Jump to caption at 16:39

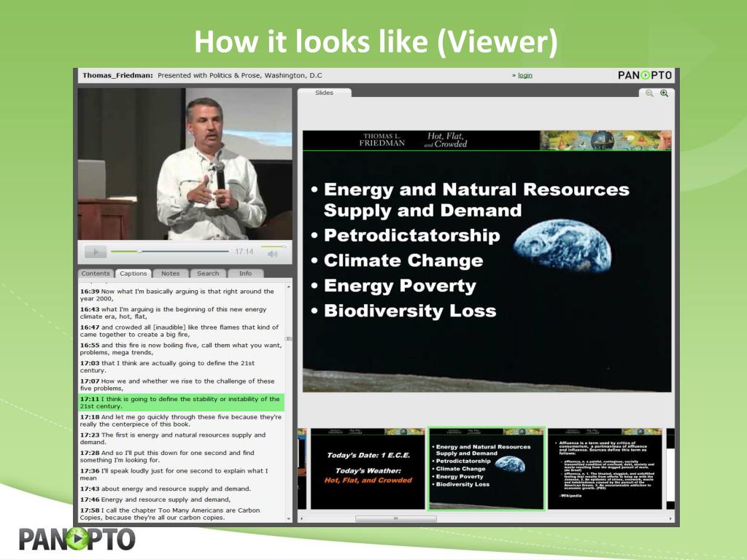[x=181, y=295]
